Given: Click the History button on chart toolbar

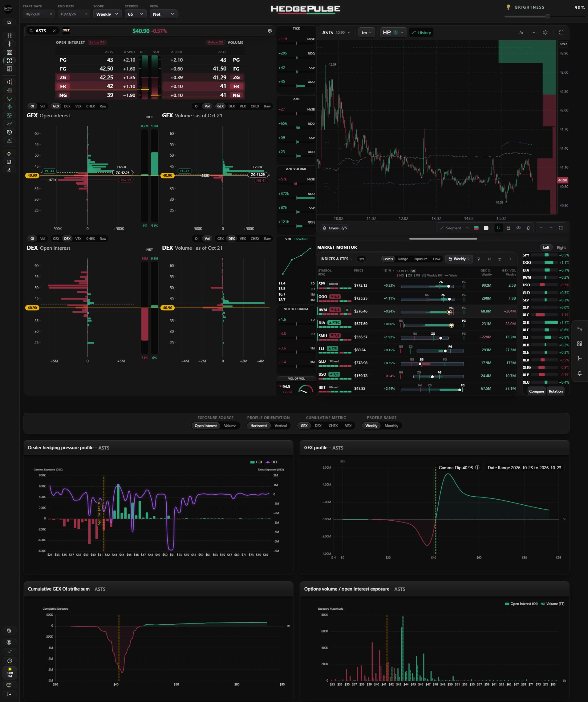Looking at the screenshot, I should coord(421,32).
